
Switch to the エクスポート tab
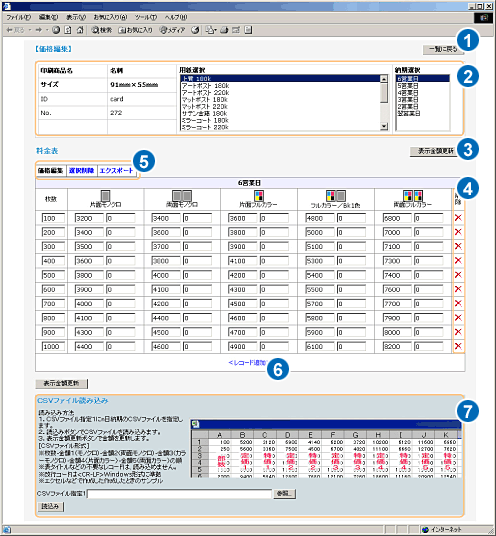[116, 170]
